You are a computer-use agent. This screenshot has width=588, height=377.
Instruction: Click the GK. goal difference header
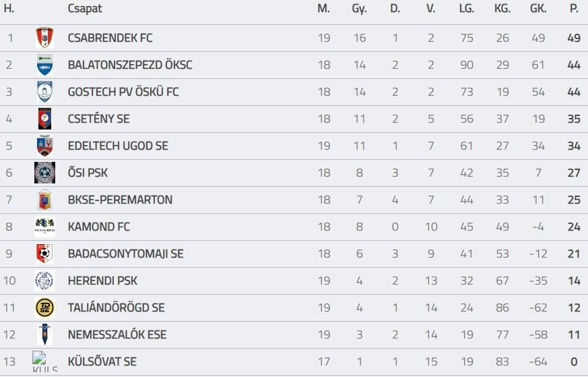pos(537,9)
